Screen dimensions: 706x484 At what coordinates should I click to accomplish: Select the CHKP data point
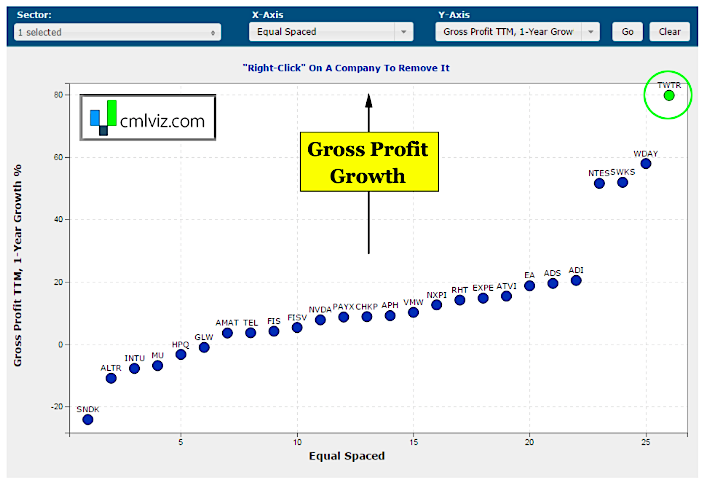coord(367,317)
